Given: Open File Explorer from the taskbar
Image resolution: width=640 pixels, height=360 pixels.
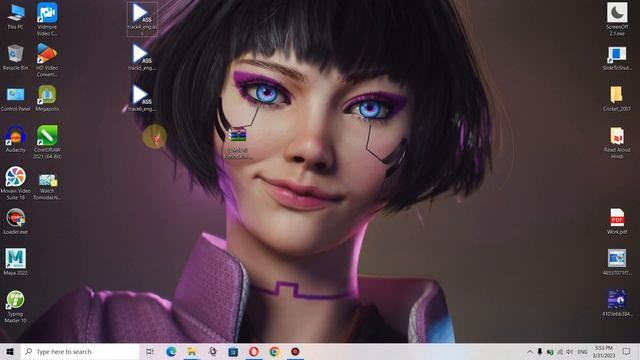Looking at the screenshot, I should pos(191,351).
